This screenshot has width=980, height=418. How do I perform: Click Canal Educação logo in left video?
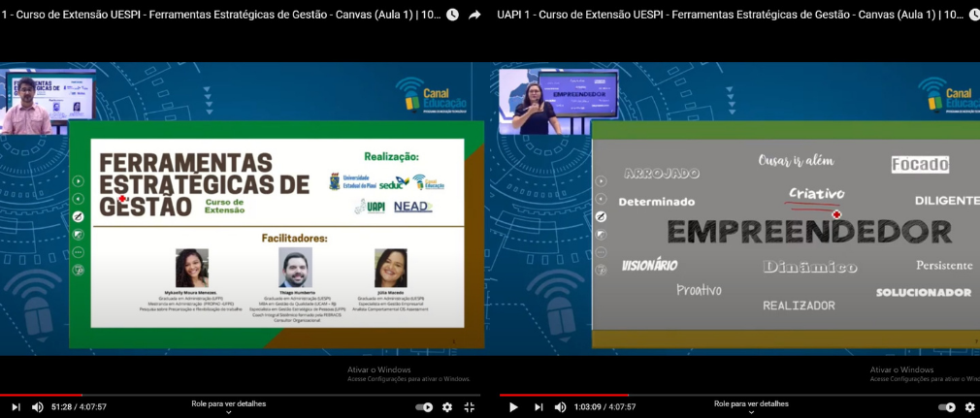click(431, 95)
